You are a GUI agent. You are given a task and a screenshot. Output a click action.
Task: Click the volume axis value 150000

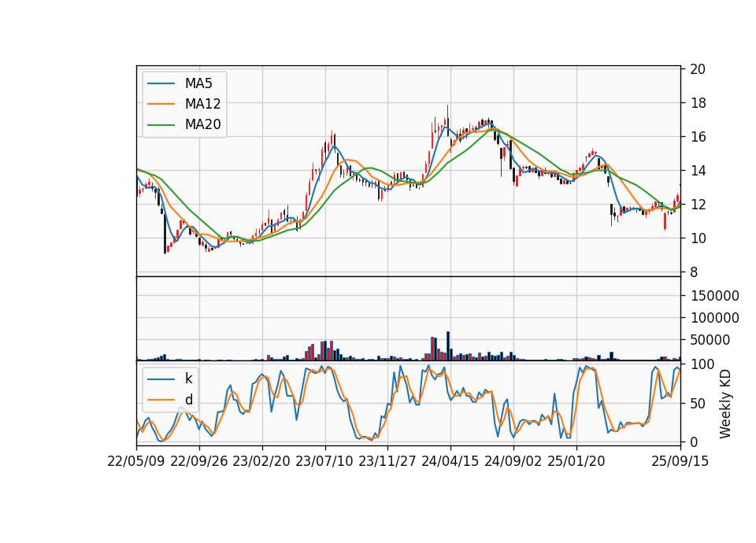[714, 296]
